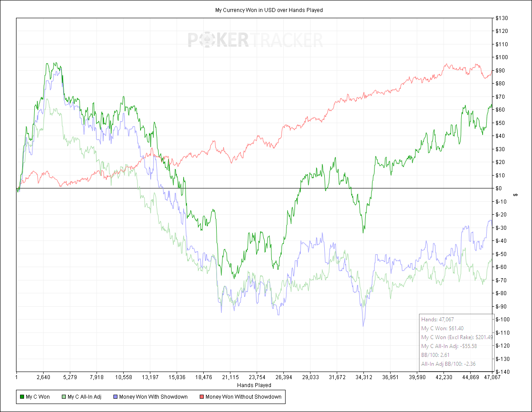532x412 pixels.
Task: Click 'My C All-In Adj: -$55.58' line
Action: [x=449, y=346]
